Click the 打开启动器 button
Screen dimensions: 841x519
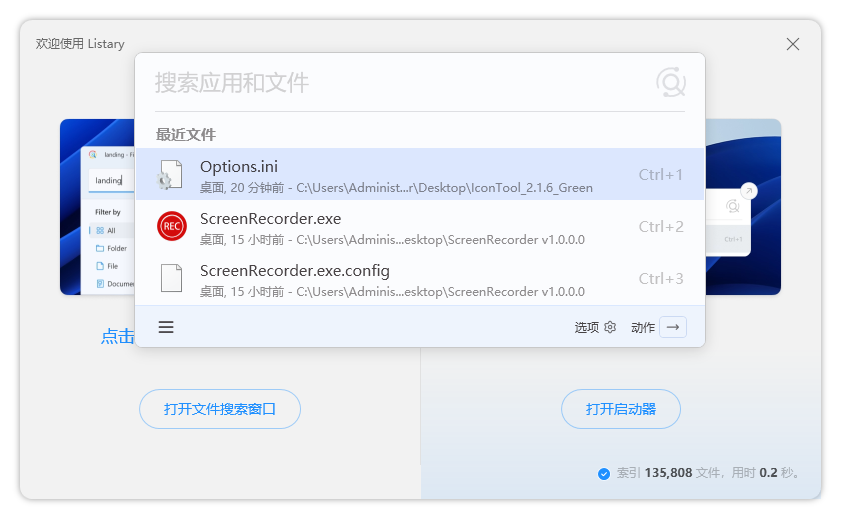(x=621, y=409)
